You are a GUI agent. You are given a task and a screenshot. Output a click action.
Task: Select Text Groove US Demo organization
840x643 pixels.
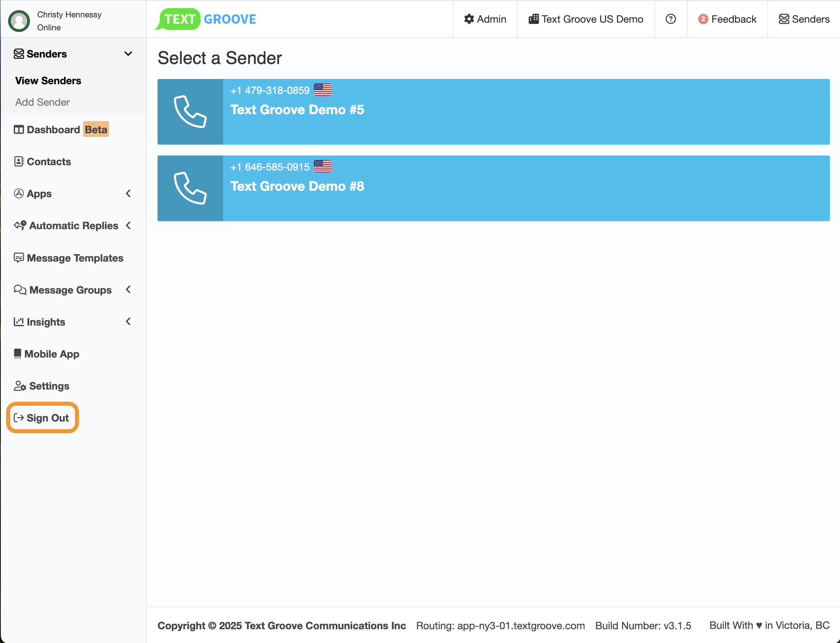coord(586,19)
